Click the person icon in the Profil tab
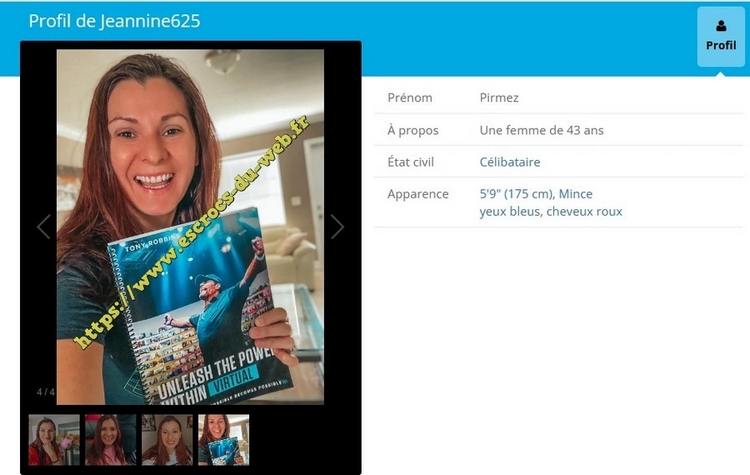Image resolution: width=750 pixels, height=475 pixels. tap(721, 26)
